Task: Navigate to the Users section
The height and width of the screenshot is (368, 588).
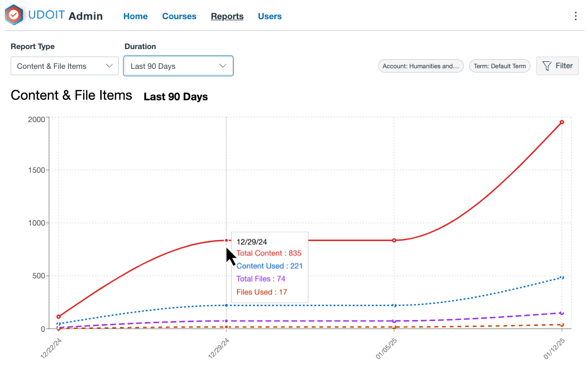Action: pyautogui.click(x=269, y=17)
